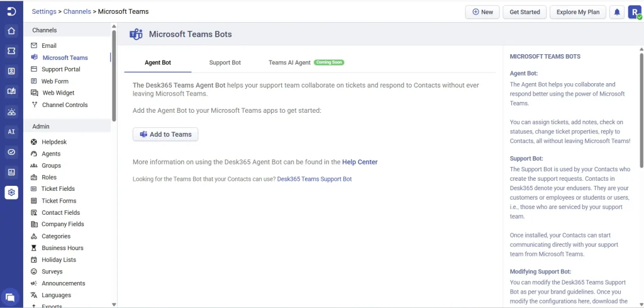Viewport: 644px width, 308px height.
Task: Click the Web Form icon
Action: coord(34,81)
